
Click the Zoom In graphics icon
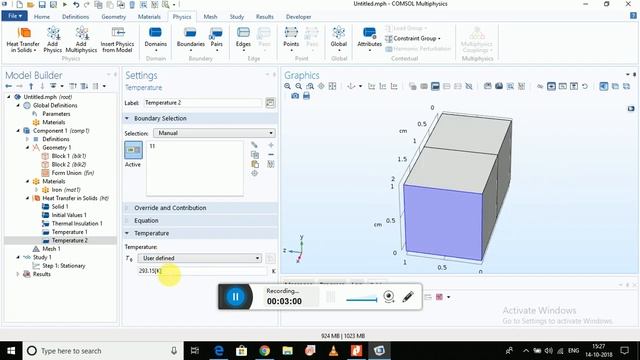click(288, 86)
